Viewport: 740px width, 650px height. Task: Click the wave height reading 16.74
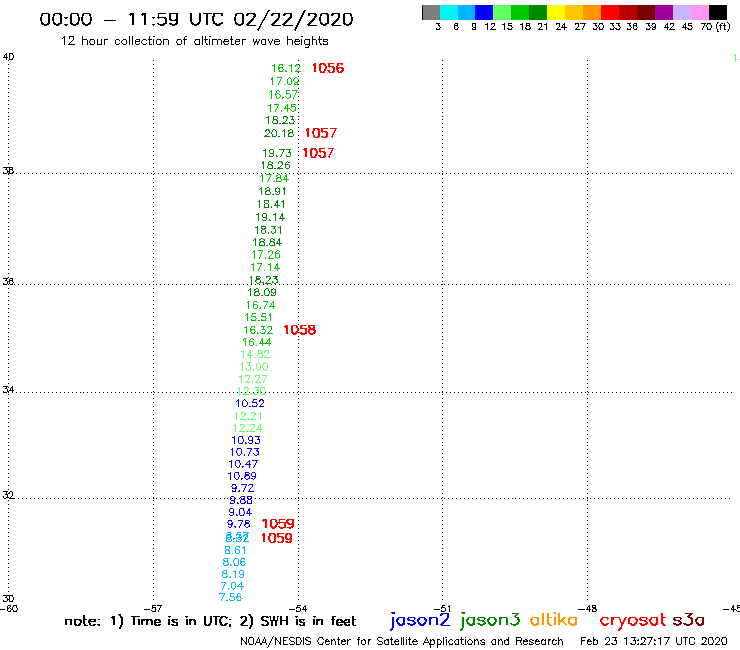click(261, 305)
